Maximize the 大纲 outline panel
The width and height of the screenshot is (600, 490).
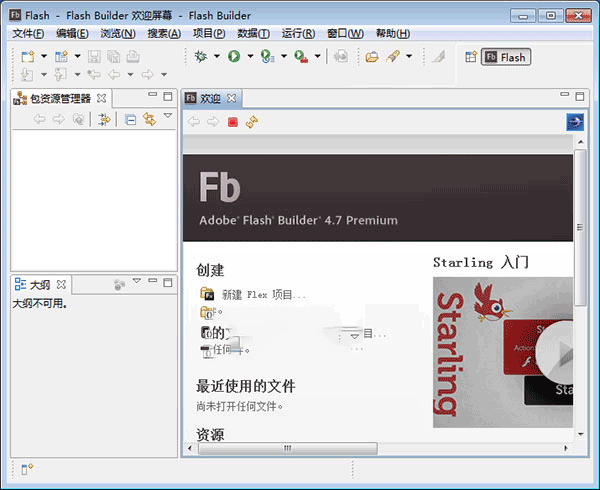(168, 283)
